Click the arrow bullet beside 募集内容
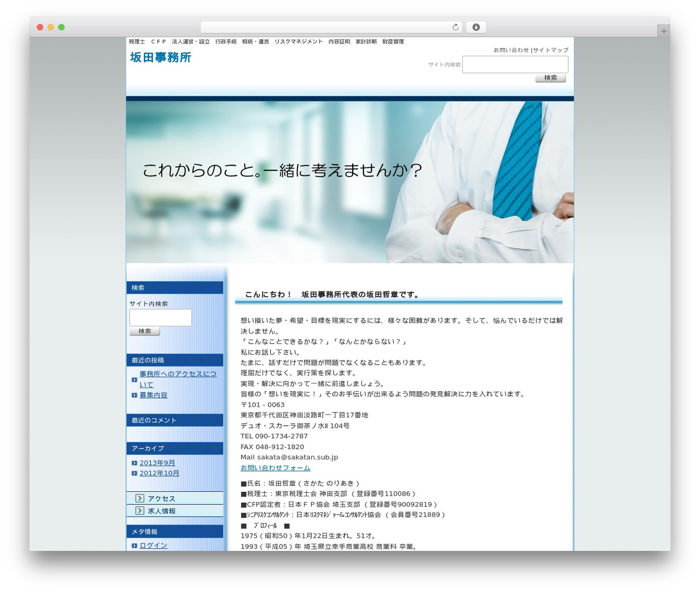The image size is (700, 593). click(x=135, y=395)
